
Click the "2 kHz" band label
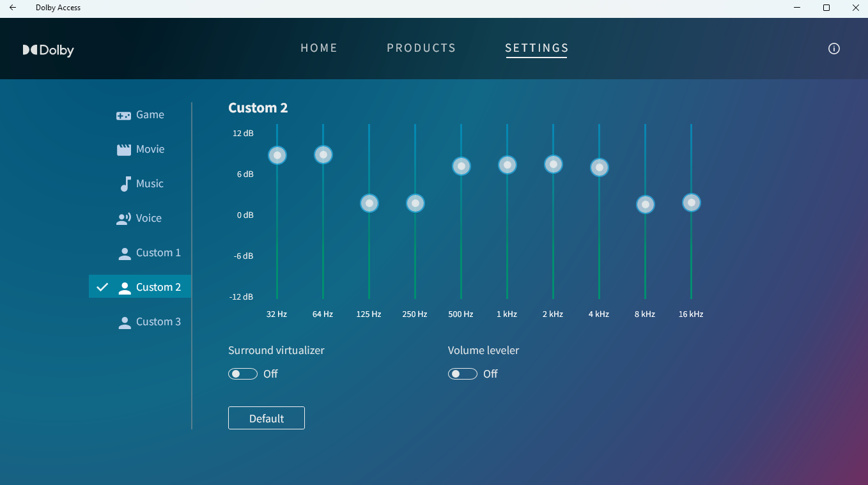tap(553, 314)
